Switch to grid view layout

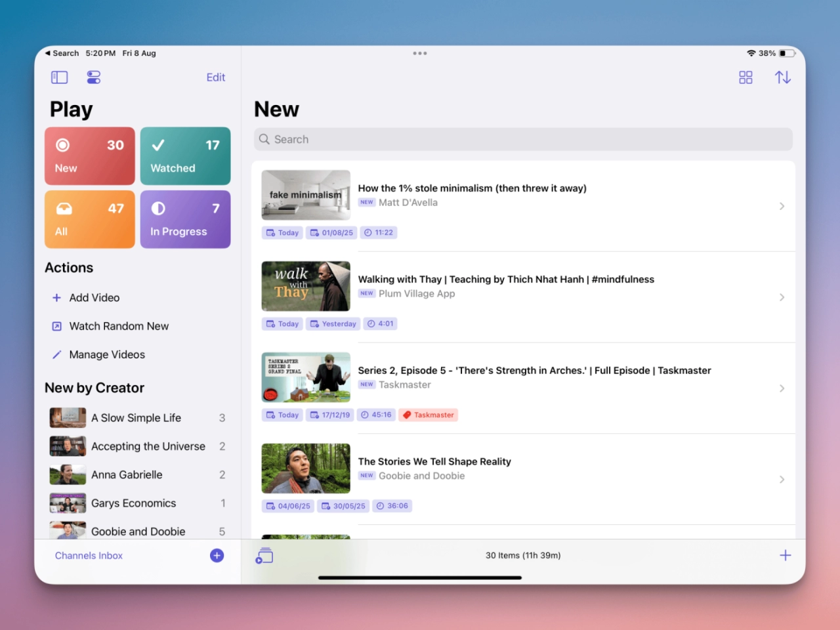coord(745,77)
